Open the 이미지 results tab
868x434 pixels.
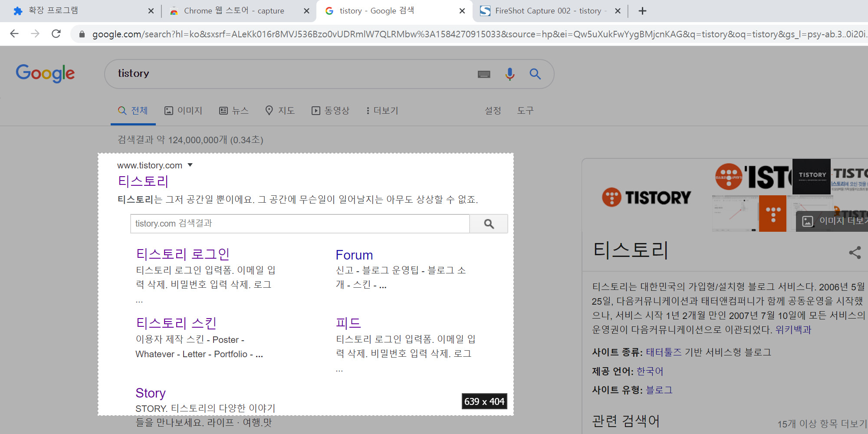[183, 111]
